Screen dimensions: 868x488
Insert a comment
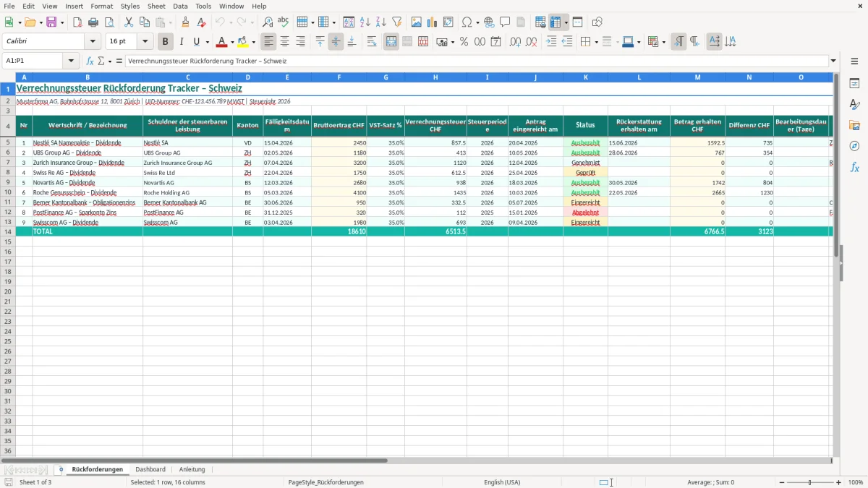pos(505,22)
